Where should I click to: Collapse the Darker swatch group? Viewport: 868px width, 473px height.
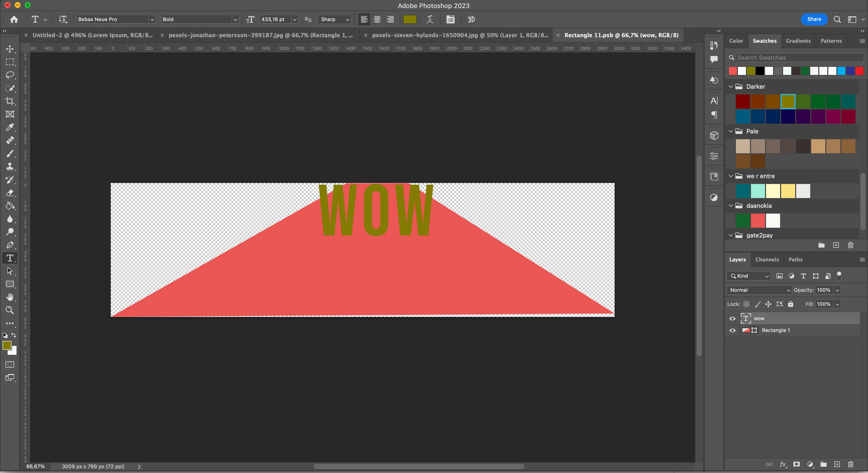pyautogui.click(x=731, y=87)
